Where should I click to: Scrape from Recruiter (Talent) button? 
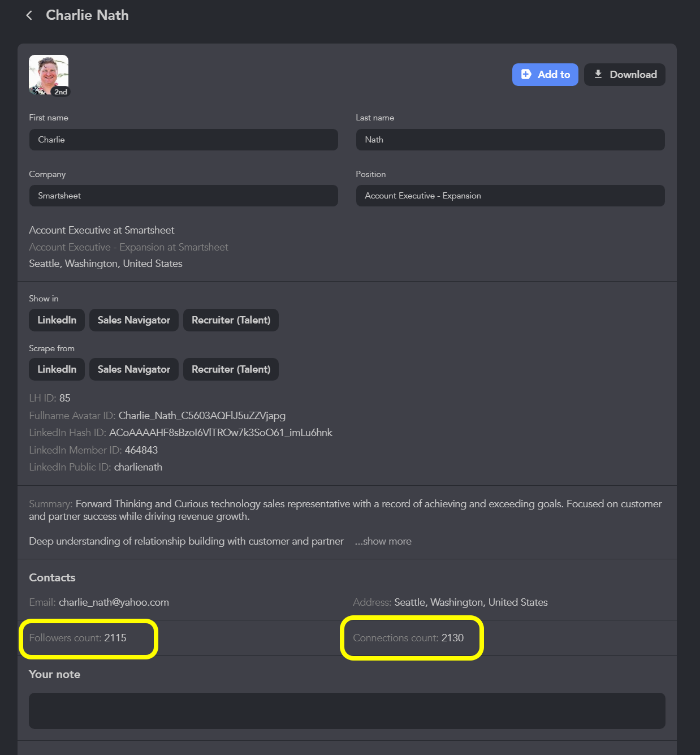point(231,369)
